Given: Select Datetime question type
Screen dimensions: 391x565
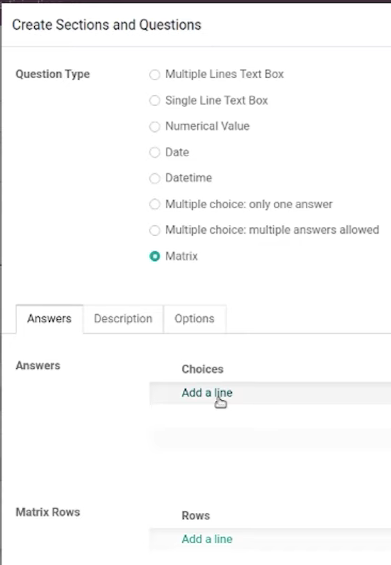Looking at the screenshot, I should click(x=155, y=178).
